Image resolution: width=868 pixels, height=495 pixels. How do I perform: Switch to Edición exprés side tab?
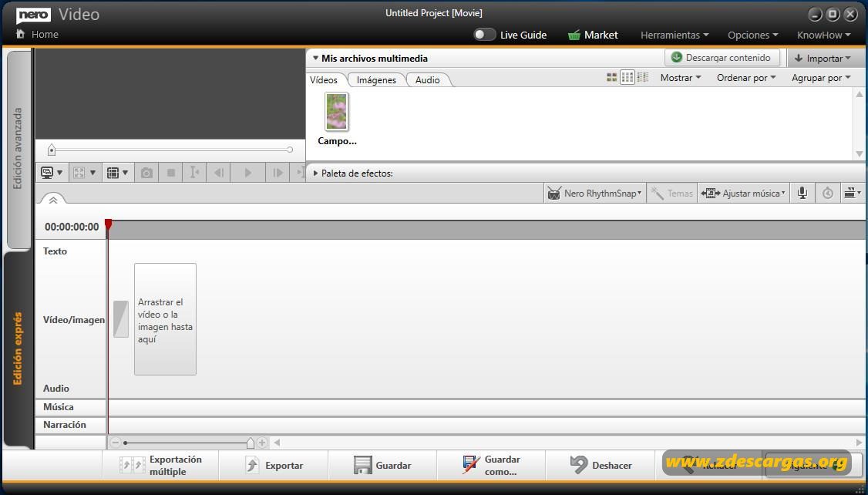tap(19, 349)
